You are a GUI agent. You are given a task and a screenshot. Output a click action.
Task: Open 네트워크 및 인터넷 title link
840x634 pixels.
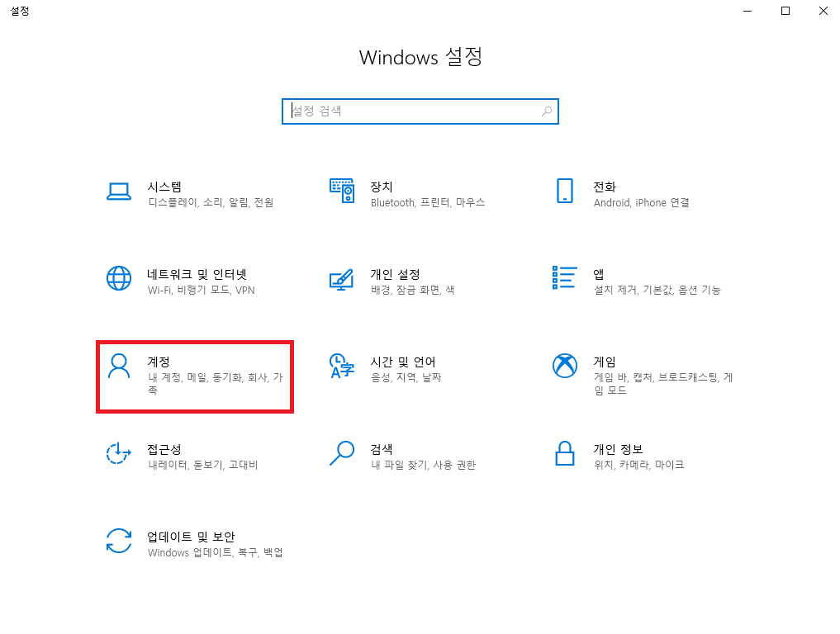coord(197,274)
